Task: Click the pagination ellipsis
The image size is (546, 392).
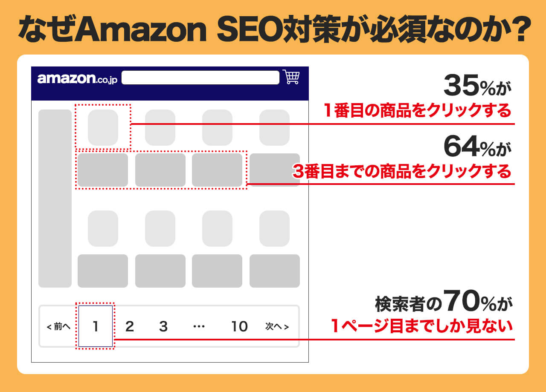Action: pyautogui.click(x=199, y=326)
